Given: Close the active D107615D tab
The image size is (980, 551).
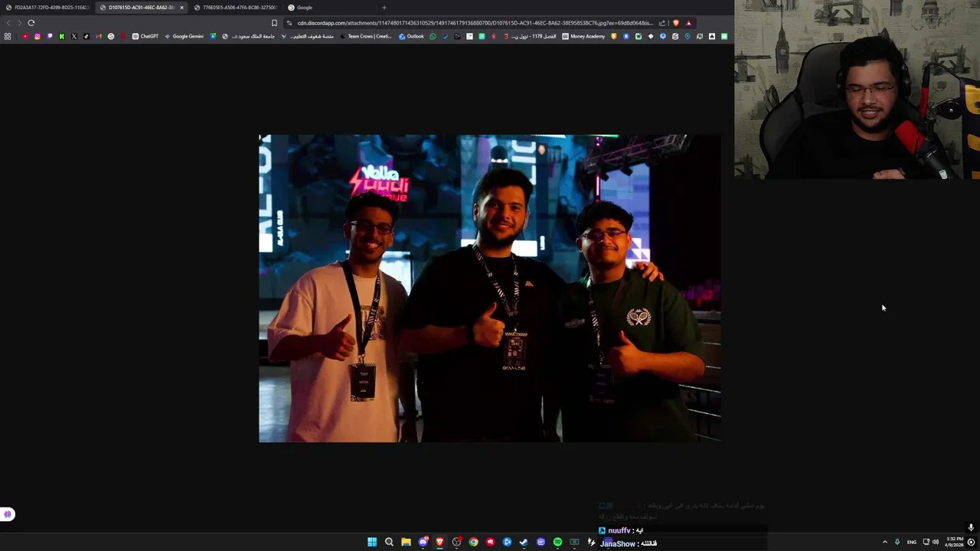Looking at the screenshot, I should (181, 8).
